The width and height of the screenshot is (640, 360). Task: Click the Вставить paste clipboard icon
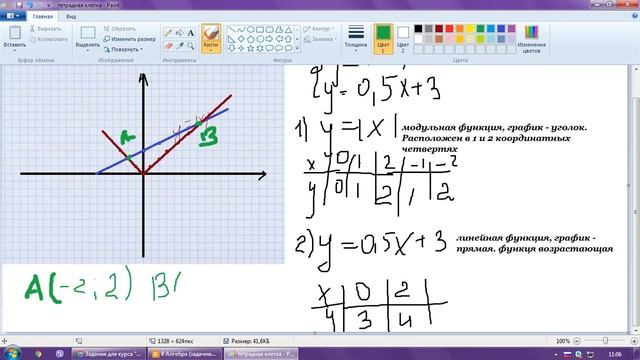[x=15, y=33]
